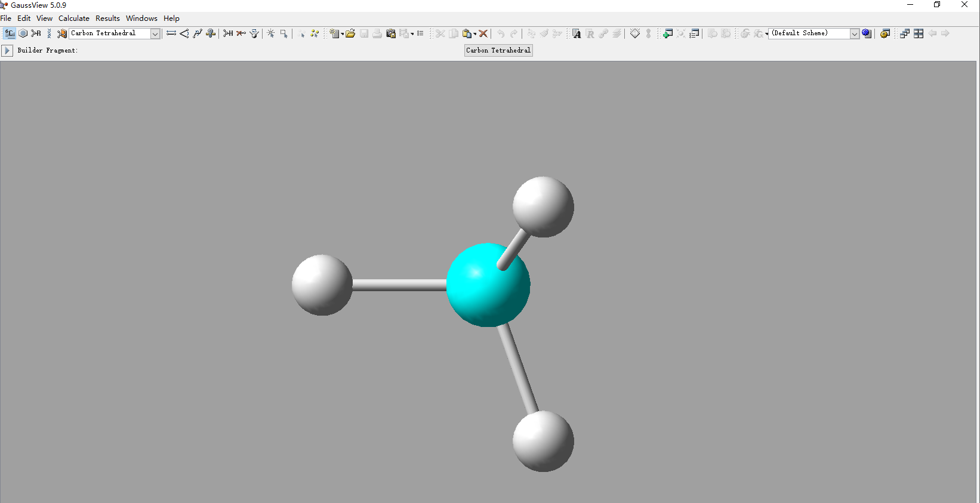
Task: Click the Tile windows icon
Action: [x=919, y=33]
